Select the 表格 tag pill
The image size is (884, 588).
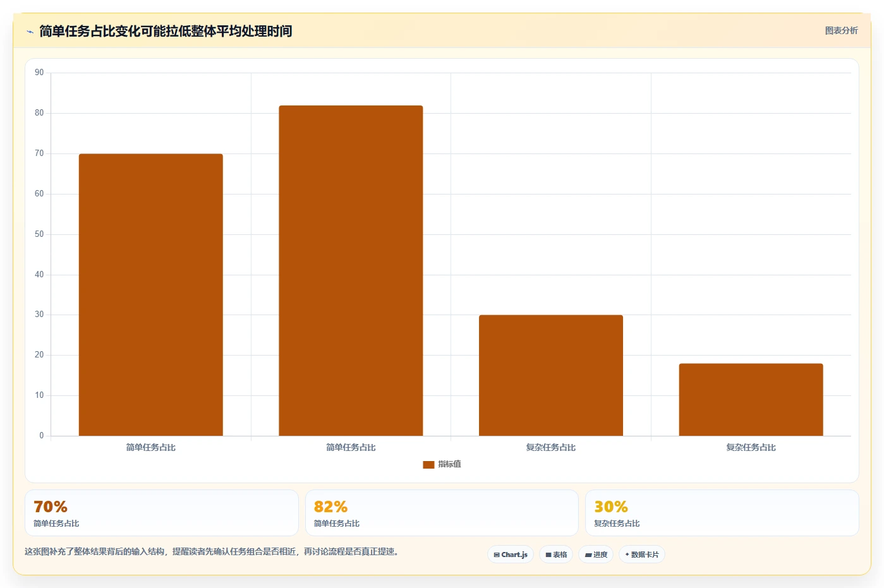pyautogui.click(x=556, y=555)
